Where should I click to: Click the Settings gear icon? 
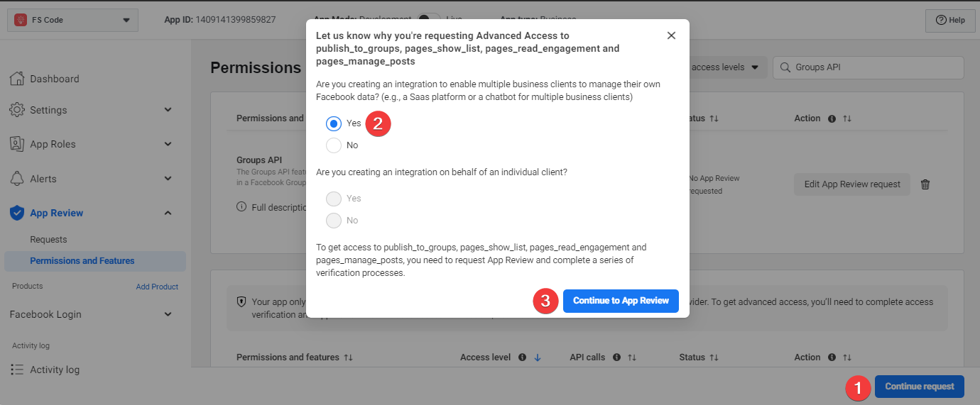(x=17, y=110)
